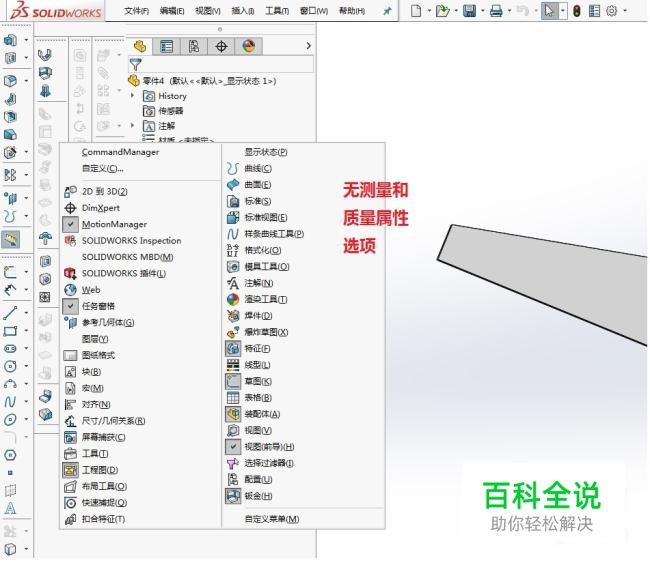Click the pin icon beside Help menu
The image size is (650, 567).
click(387, 11)
